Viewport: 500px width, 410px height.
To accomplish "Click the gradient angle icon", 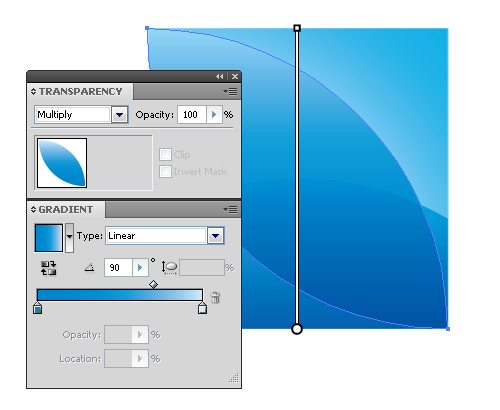I will click(x=89, y=267).
